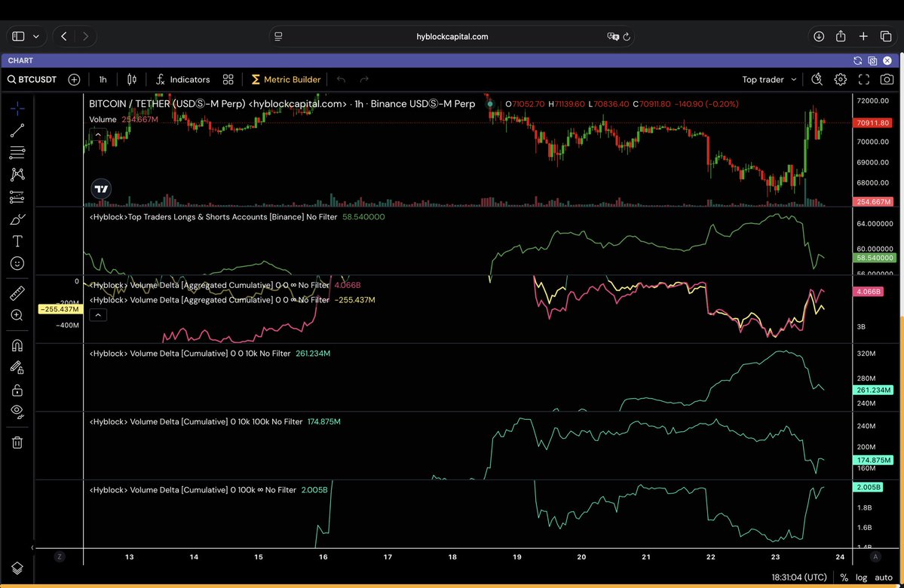This screenshot has width=904, height=588.
Task: Add a symbol to compare
Action: click(x=74, y=80)
